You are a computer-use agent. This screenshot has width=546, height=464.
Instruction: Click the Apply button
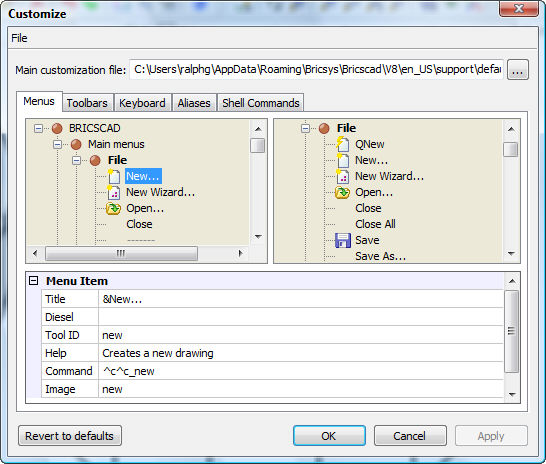coord(491,436)
